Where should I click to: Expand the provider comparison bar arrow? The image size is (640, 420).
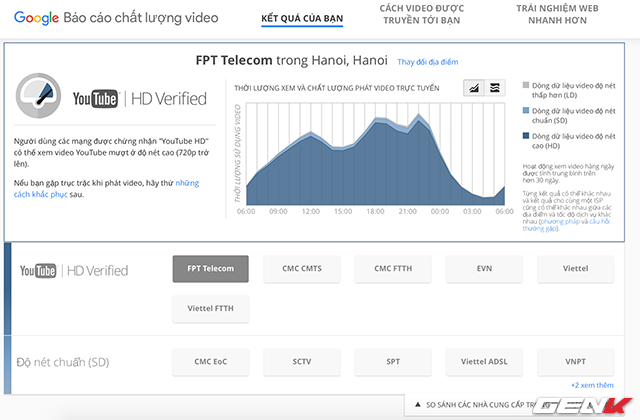[x=415, y=406]
